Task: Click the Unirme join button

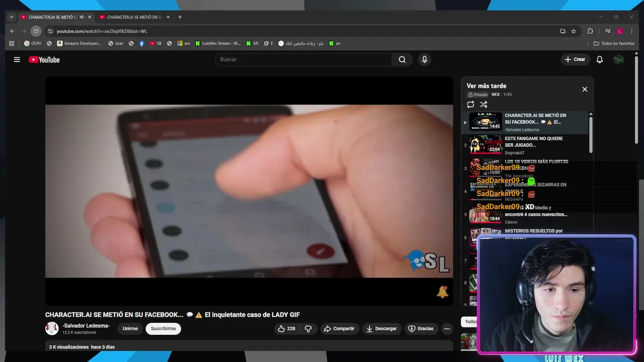Action: click(x=130, y=328)
